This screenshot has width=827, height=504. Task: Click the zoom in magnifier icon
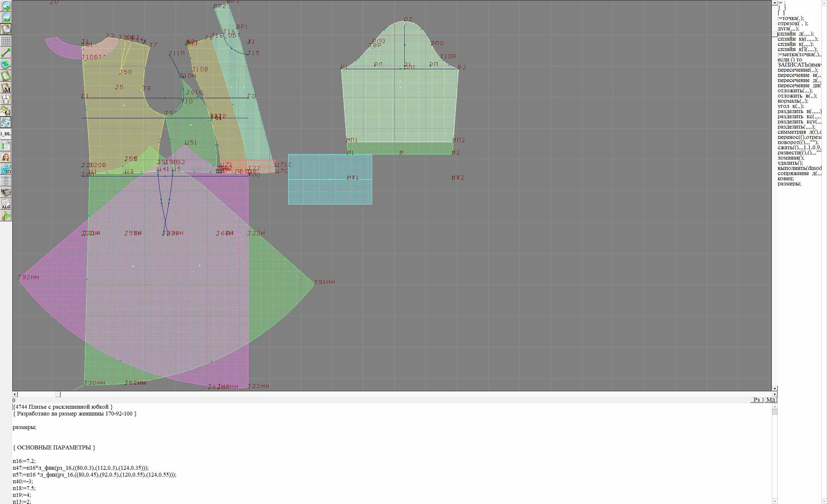click(x=6, y=6)
